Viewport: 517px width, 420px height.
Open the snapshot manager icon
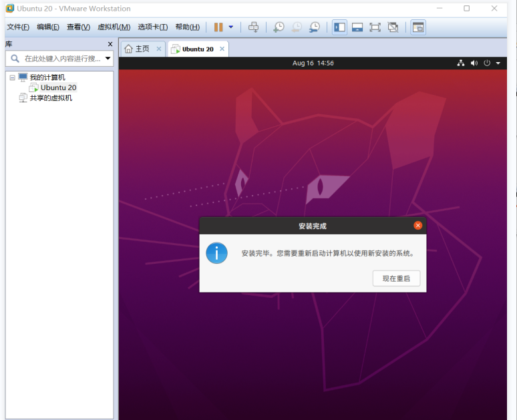[314, 27]
